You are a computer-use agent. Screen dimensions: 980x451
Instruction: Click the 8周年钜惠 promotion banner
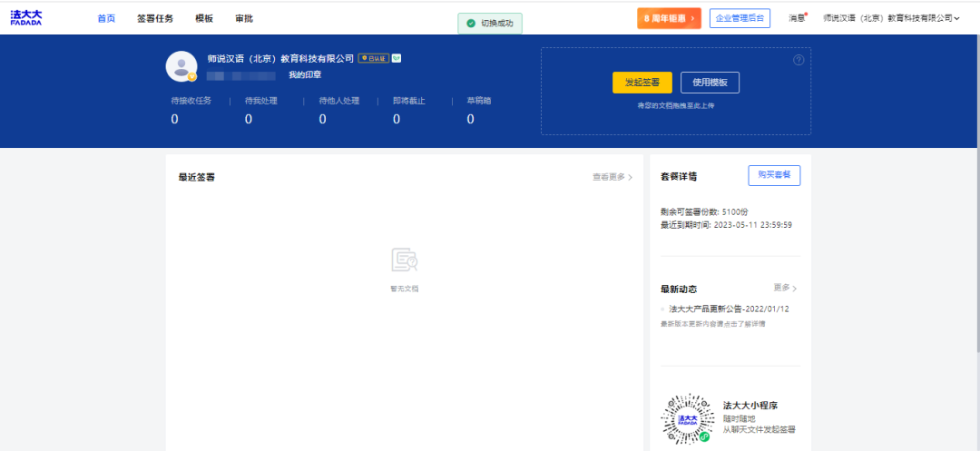669,18
